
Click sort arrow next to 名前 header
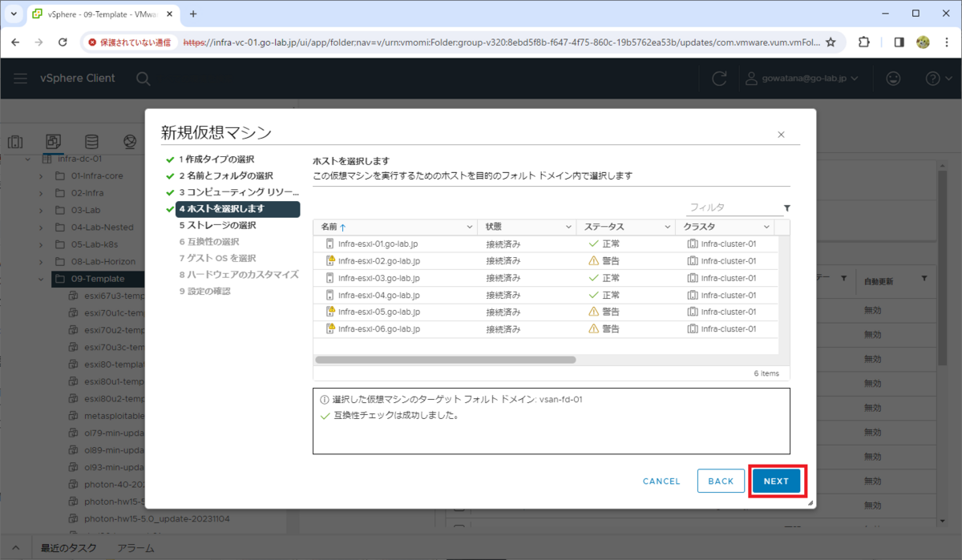click(x=343, y=228)
